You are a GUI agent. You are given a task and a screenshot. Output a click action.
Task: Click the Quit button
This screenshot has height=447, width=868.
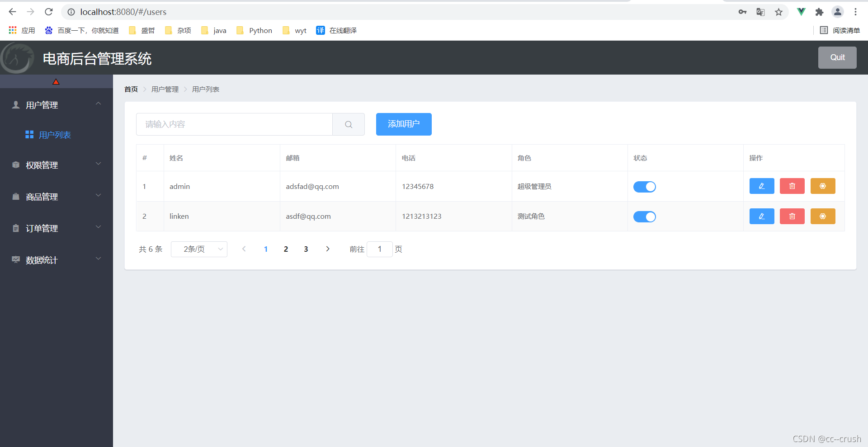(x=837, y=57)
